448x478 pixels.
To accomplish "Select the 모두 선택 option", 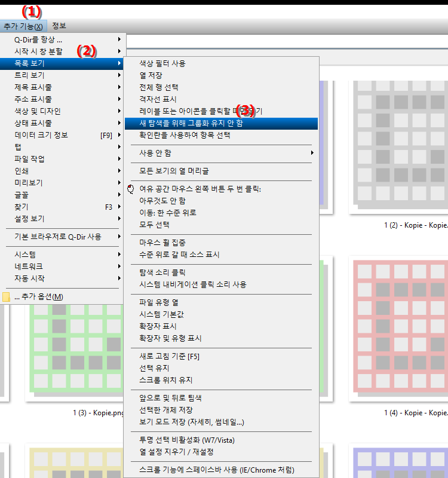I will 221,225.
